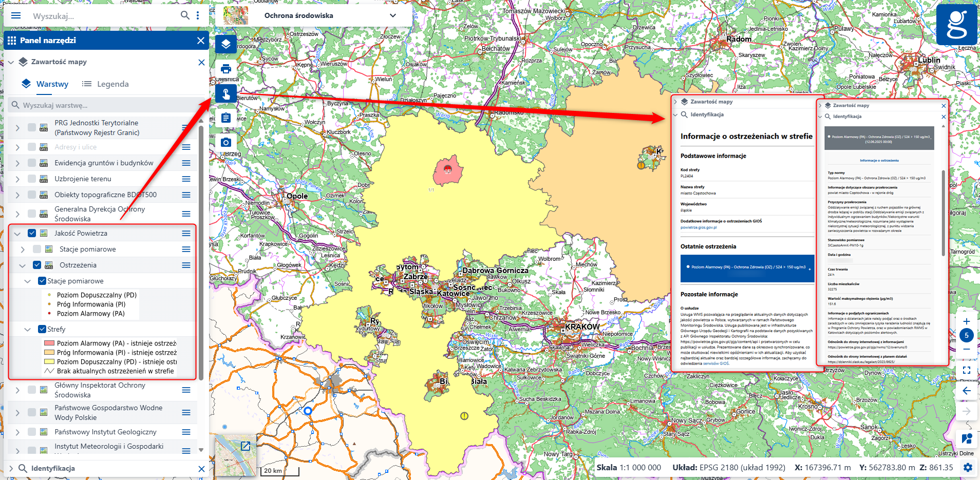
Task: Open the hamburger main menu
Action: 16,15
